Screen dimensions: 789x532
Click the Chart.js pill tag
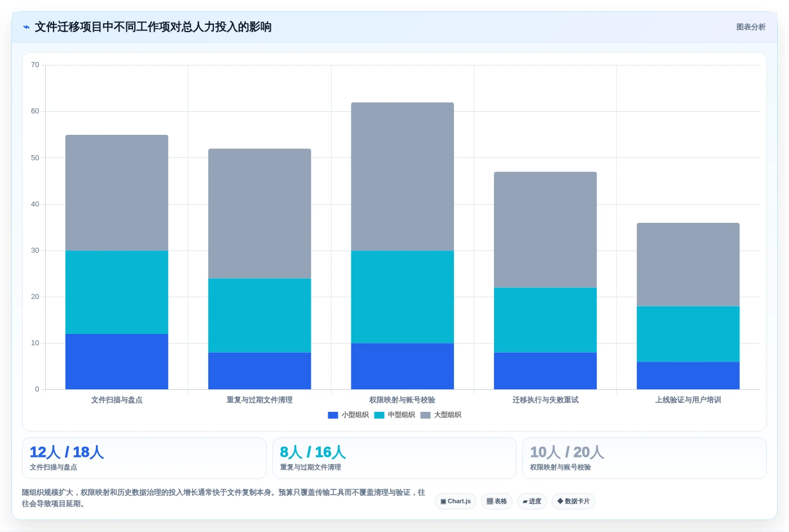click(456, 501)
